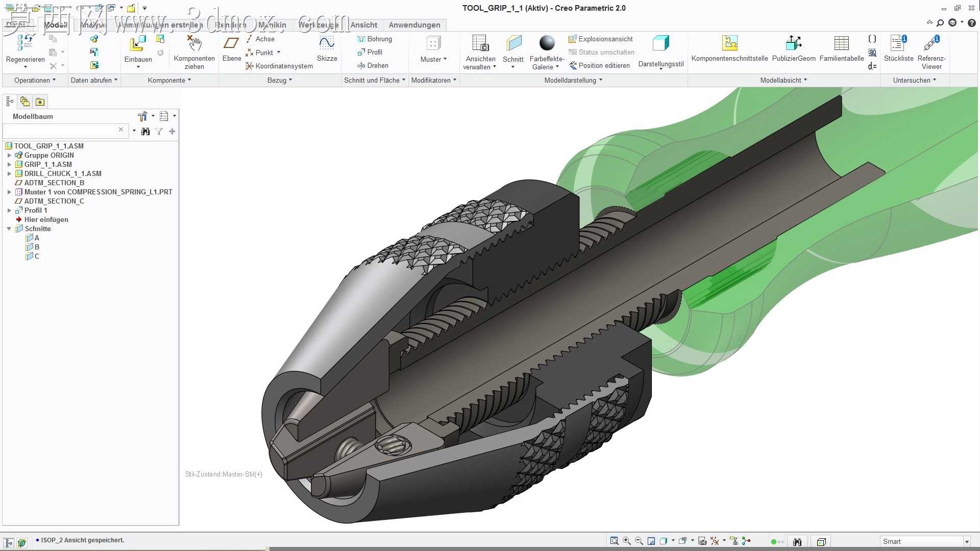Select section C under Schnitte
The image size is (980, 551).
pos(33,256)
